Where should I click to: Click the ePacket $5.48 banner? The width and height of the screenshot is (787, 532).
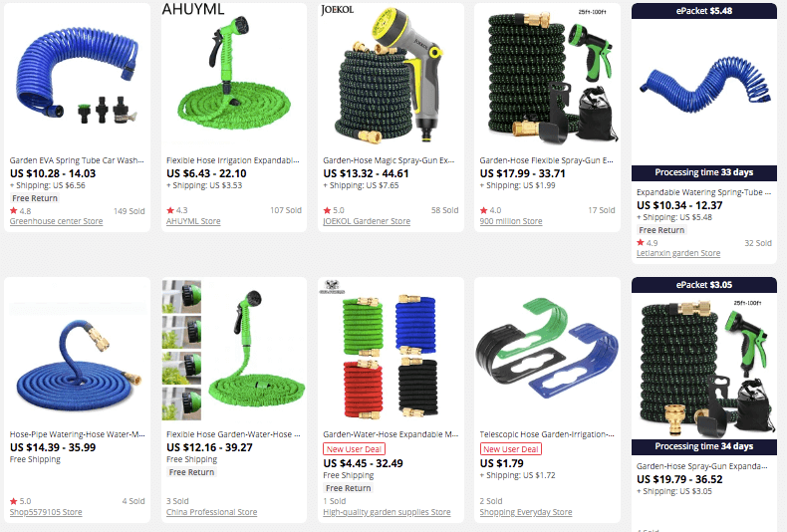[x=703, y=11]
